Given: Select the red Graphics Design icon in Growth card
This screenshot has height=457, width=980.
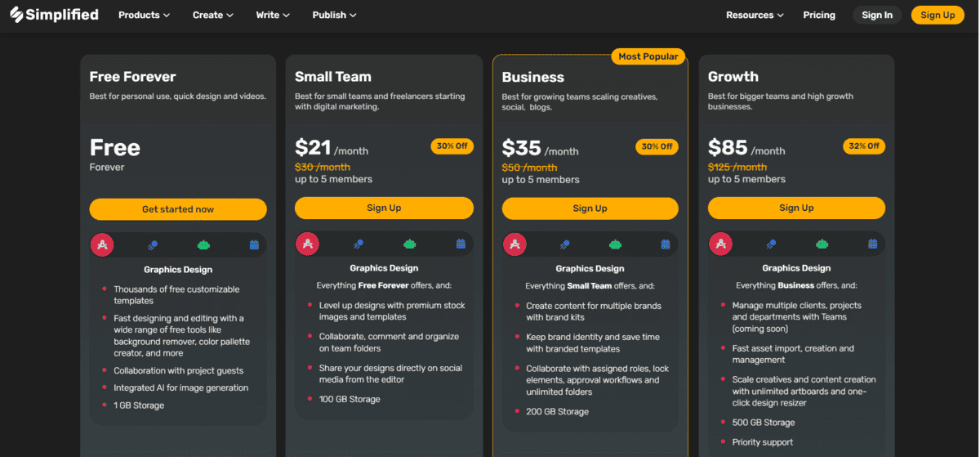Looking at the screenshot, I should click(719, 244).
